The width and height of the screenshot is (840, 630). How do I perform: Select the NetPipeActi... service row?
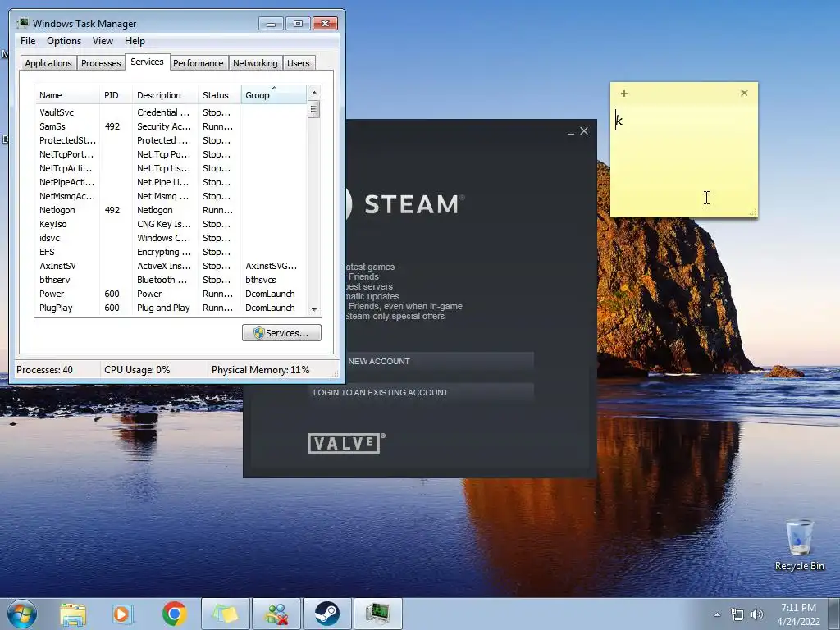point(171,182)
